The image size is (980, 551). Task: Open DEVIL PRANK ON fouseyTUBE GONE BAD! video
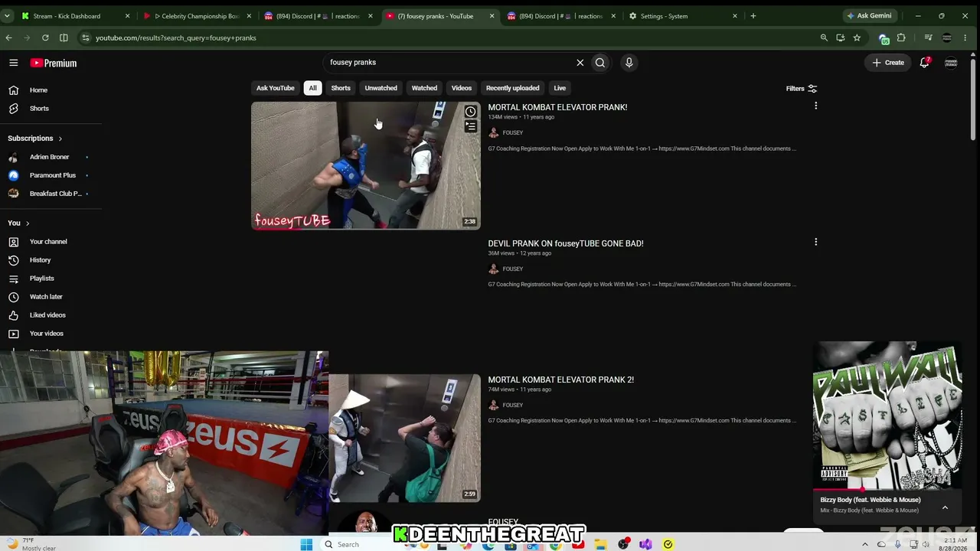(566, 243)
